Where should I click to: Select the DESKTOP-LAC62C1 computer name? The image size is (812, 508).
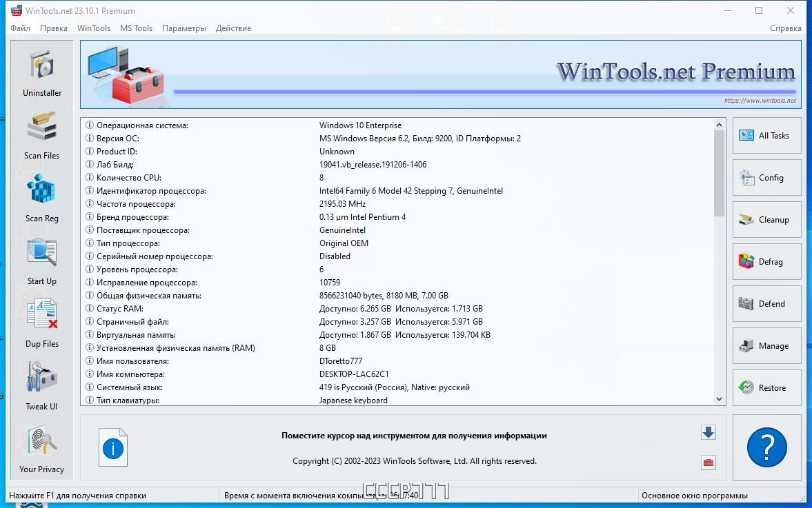pos(354,374)
